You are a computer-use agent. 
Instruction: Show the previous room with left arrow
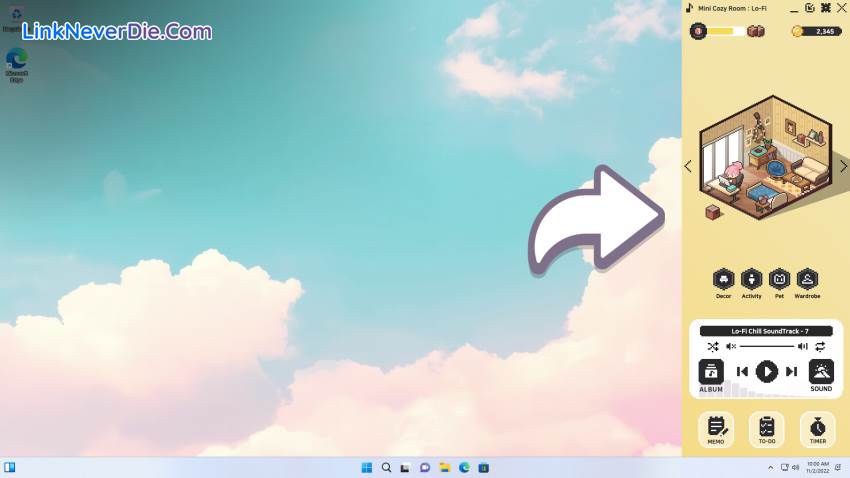point(688,166)
